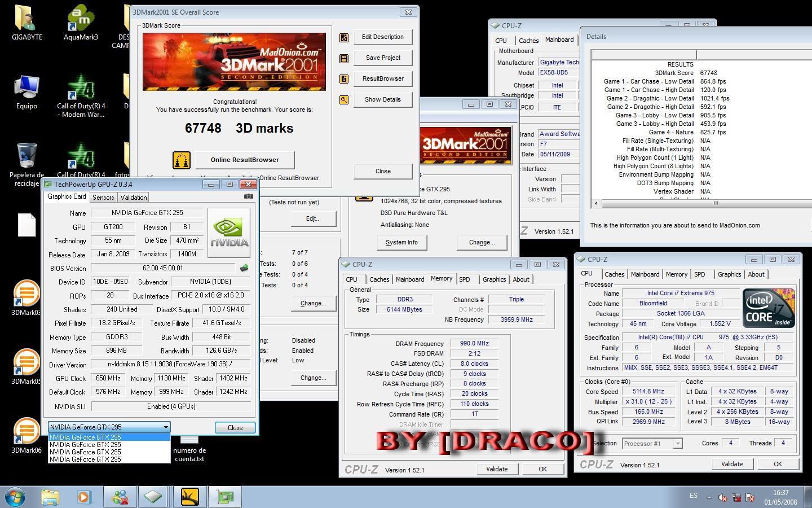Open Caches tab in CPU-Z Memory window
Screen dimensions: 812x508
pos(379,279)
